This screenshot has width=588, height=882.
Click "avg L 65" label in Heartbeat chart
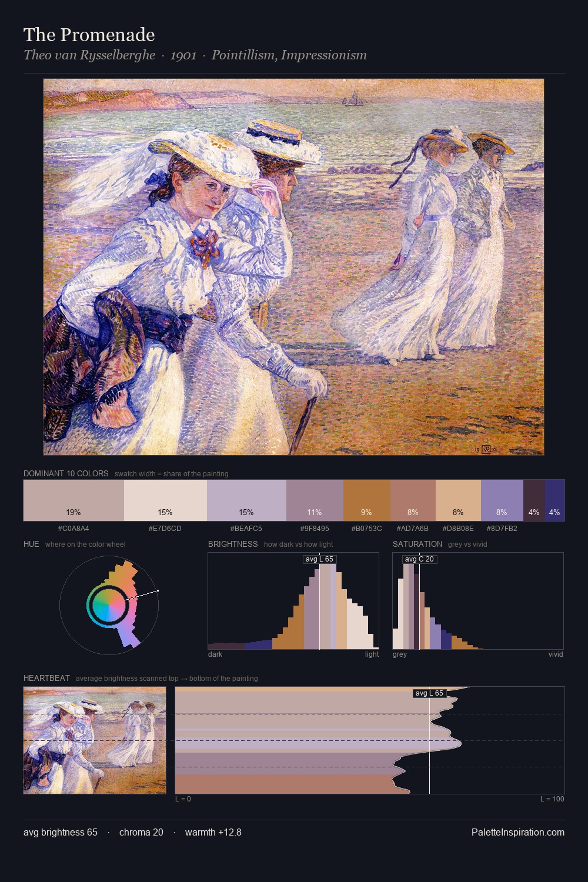[429, 693]
